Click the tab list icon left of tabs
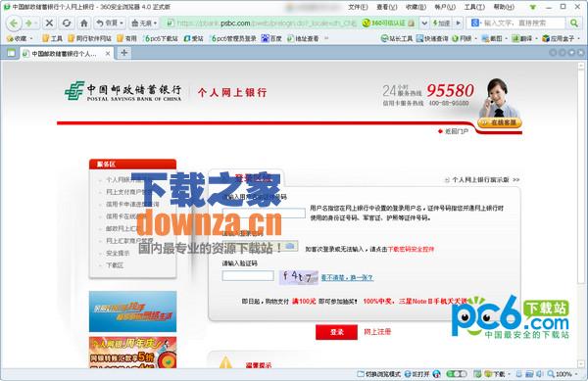 point(11,53)
